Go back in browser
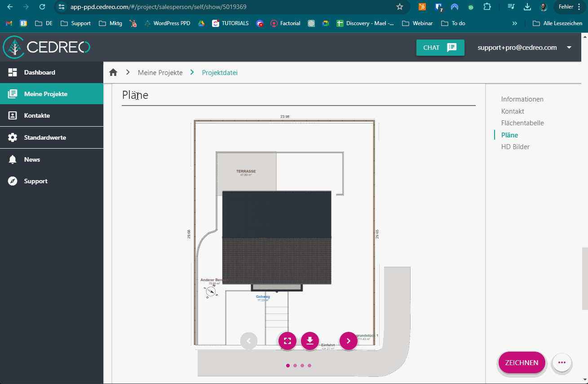Viewport: 588px width, 384px height. [x=10, y=7]
